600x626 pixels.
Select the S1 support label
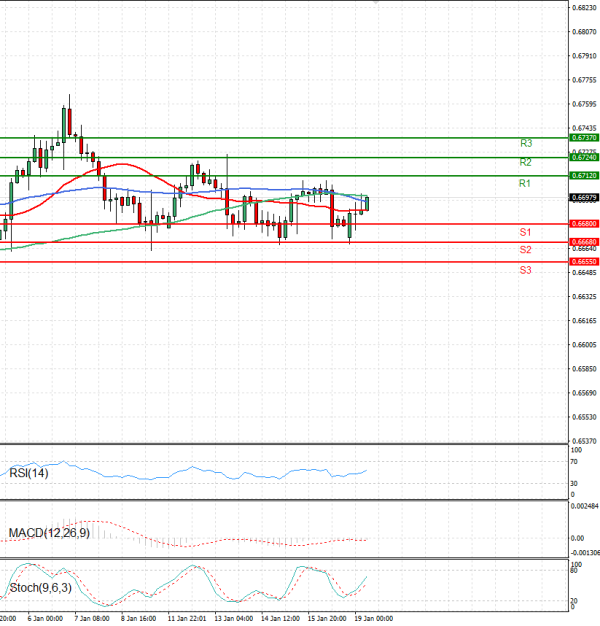pos(525,232)
